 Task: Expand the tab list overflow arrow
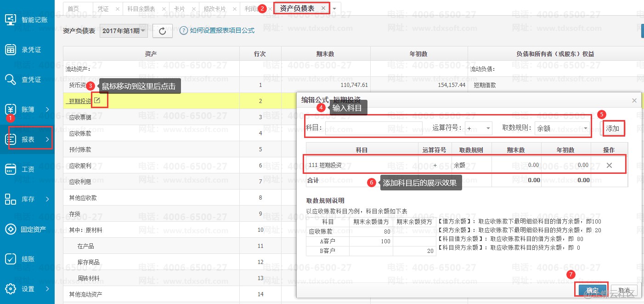[334, 9]
